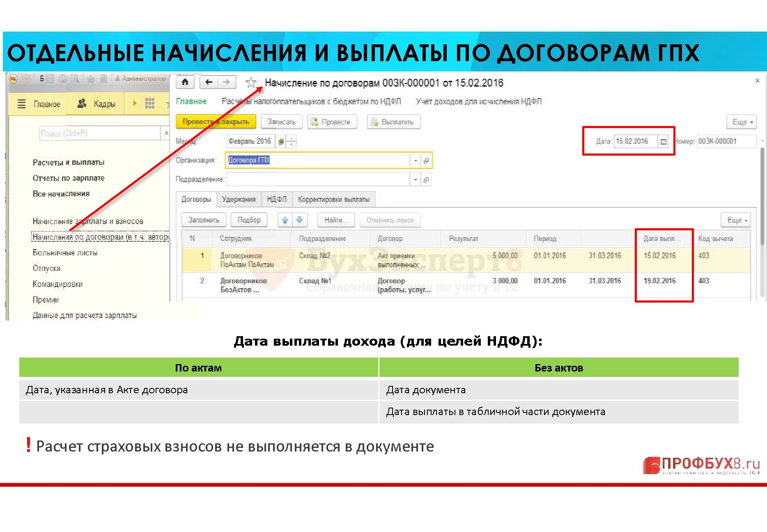The image size is (767, 532).
Task: Click the Записать button
Action: click(x=281, y=122)
